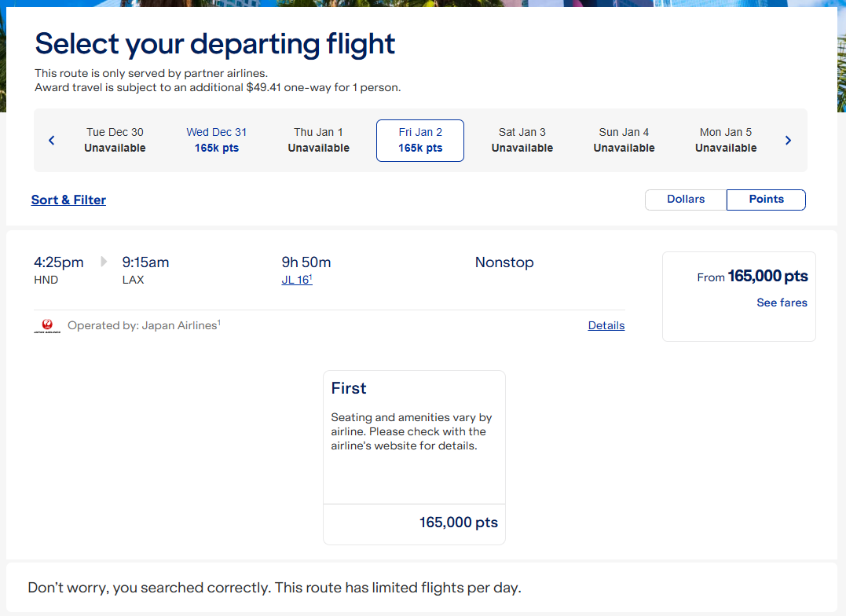This screenshot has width=846, height=616.
Task: Select the Wed Dec 31 date tab
Action: 217,141
